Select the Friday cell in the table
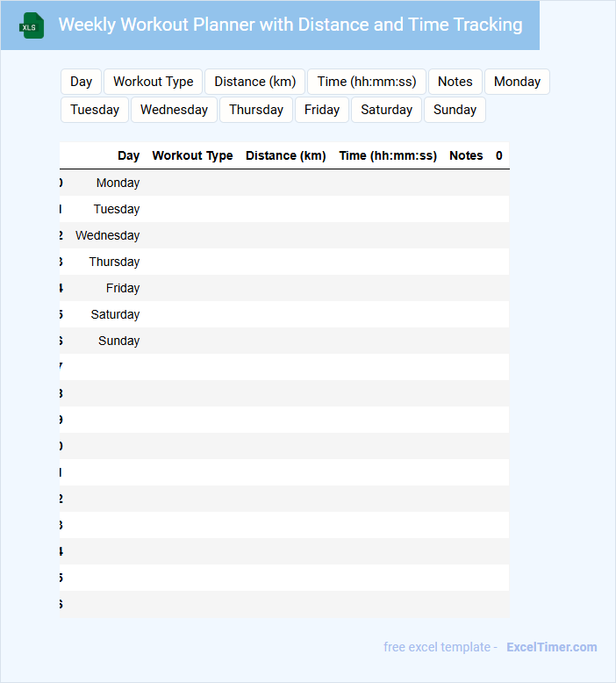 (123, 288)
